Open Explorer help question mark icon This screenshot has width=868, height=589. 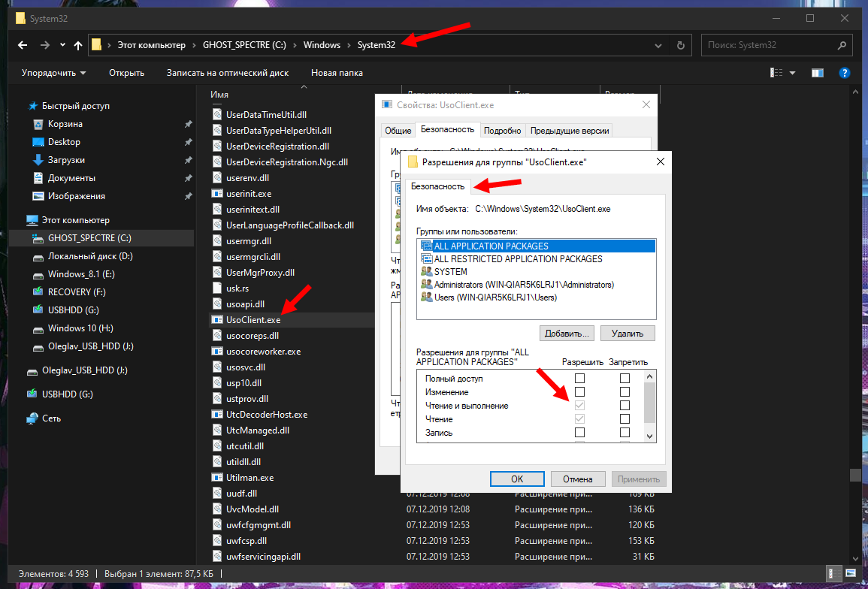[844, 73]
